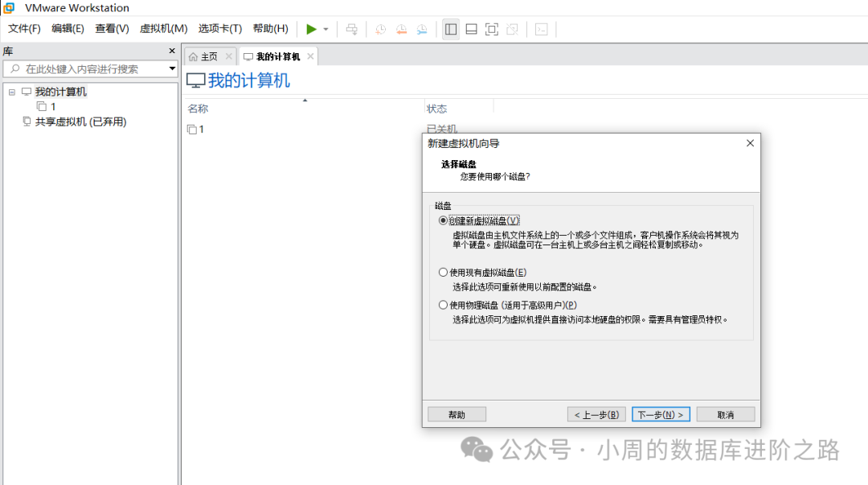
Task: Open the snapshot manager
Action: pyautogui.click(x=422, y=29)
